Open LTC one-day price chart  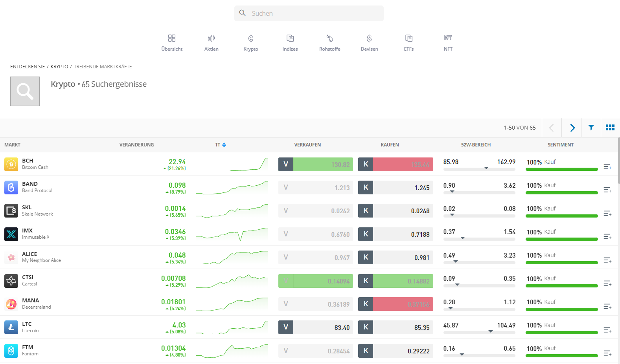[232, 327]
